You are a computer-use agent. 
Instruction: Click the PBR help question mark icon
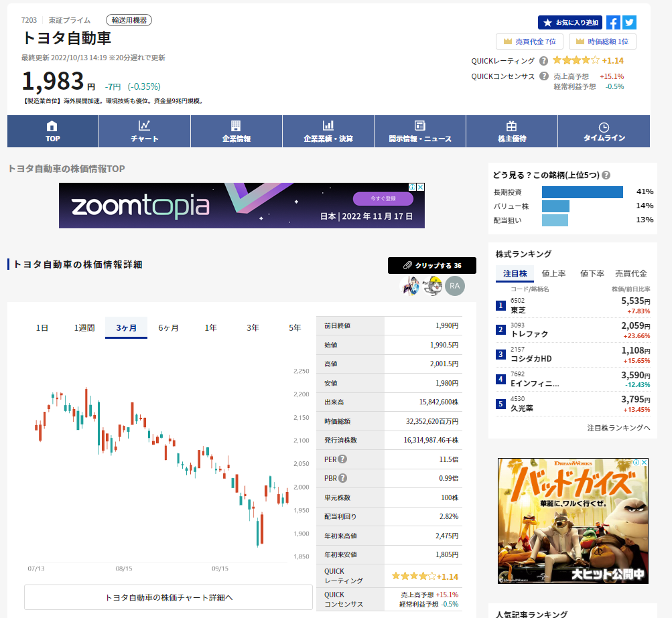click(x=342, y=478)
